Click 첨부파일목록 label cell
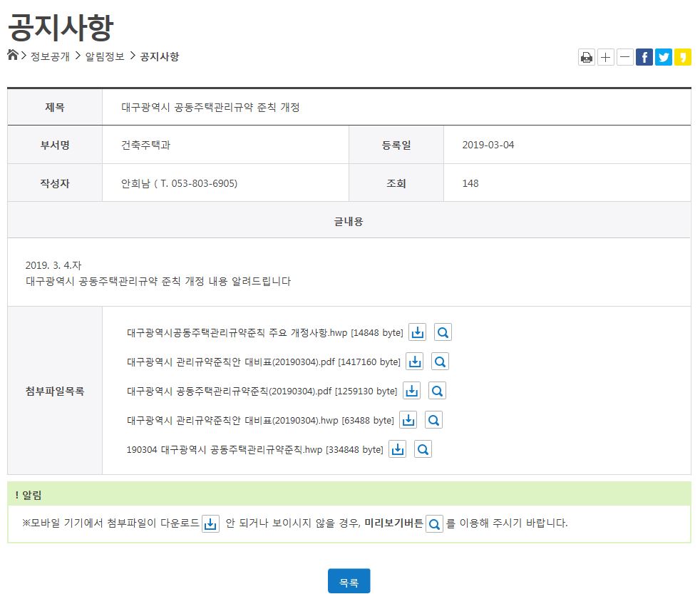This screenshot has width=700, height=599. pyautogui.click(x=55, y=391)
